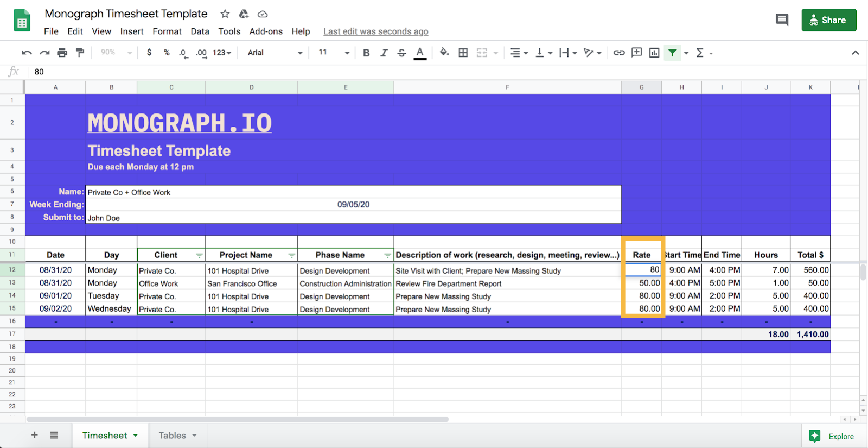Open the View menu
Image resolution: width=868 pixels, height=448 pixels.
pyautogui.click(x=101, y=31)
